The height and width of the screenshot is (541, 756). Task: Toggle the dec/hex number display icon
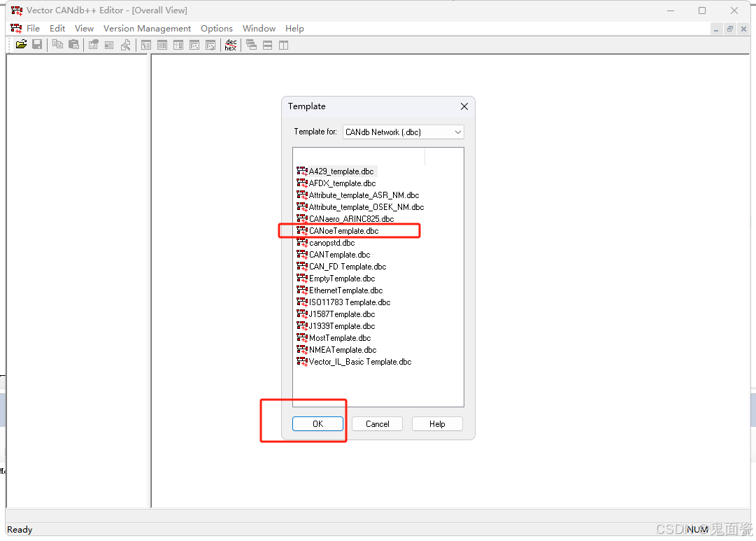click(x=231, y=45)
